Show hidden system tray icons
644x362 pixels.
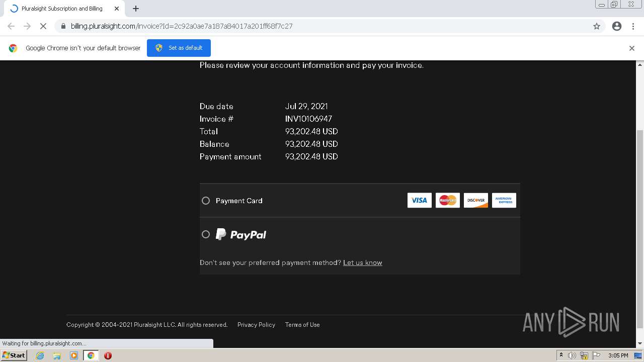pyautogui.click(x=561, y=355)
